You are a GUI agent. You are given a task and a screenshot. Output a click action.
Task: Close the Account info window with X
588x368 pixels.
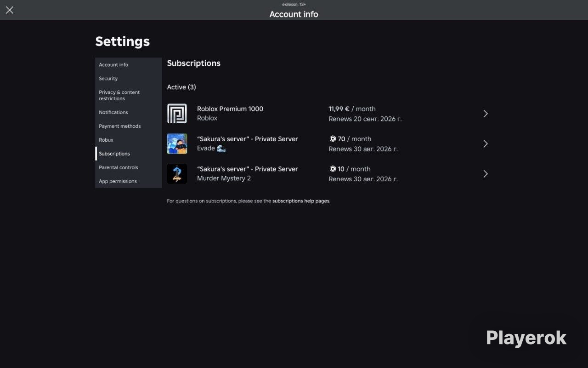(10, 10)
